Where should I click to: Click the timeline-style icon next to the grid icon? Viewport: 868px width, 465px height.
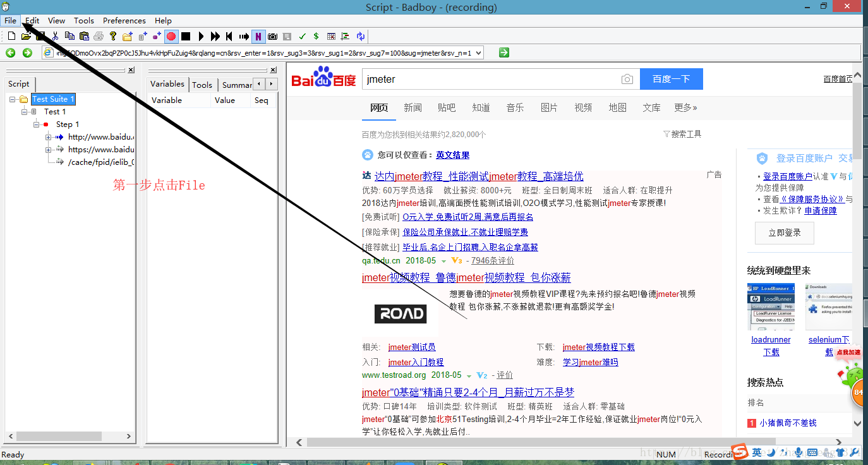(345, 36)
